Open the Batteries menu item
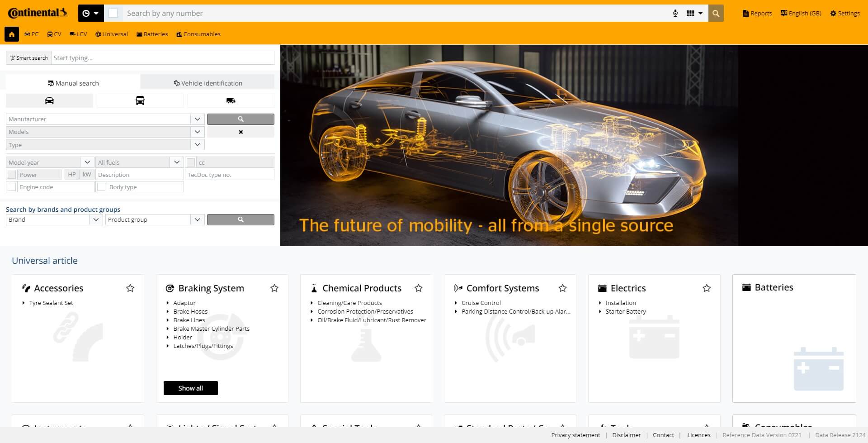The width and height of the screenshot is (868, 443). coord(152,34)
